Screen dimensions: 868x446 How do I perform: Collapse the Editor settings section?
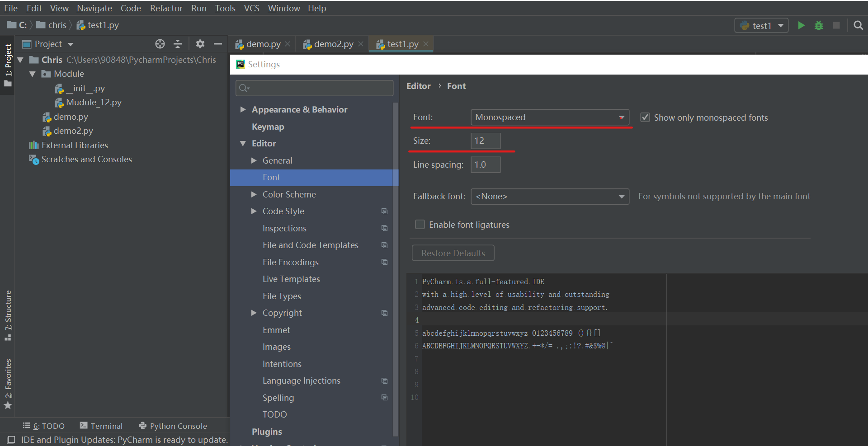243,143
